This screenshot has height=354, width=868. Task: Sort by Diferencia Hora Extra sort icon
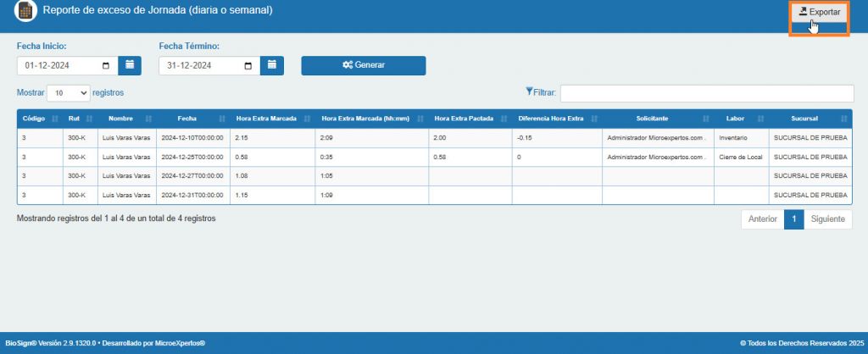click(x=594, y=119)
